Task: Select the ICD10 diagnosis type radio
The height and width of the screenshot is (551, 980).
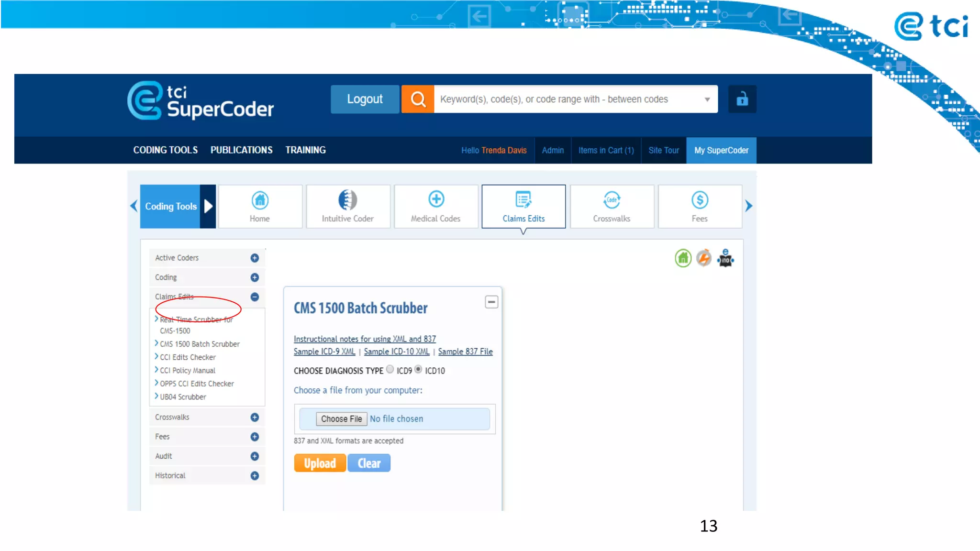Action: coord(418,369)
